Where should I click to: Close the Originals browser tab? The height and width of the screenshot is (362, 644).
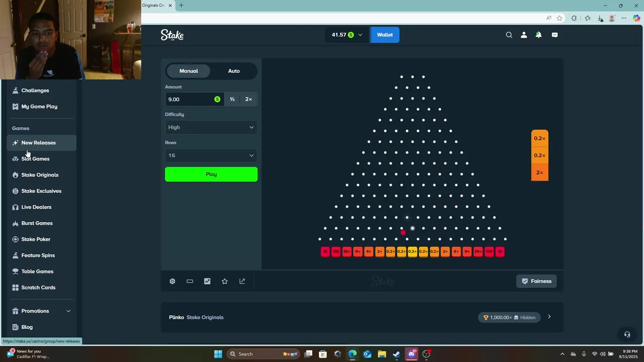pyautogui.click(x=170, y=6)
